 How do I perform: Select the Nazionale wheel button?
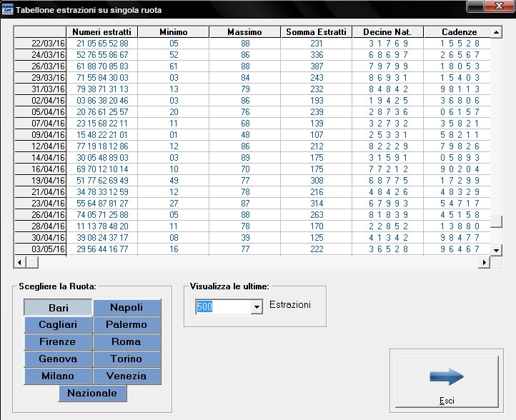coord(92,393)
